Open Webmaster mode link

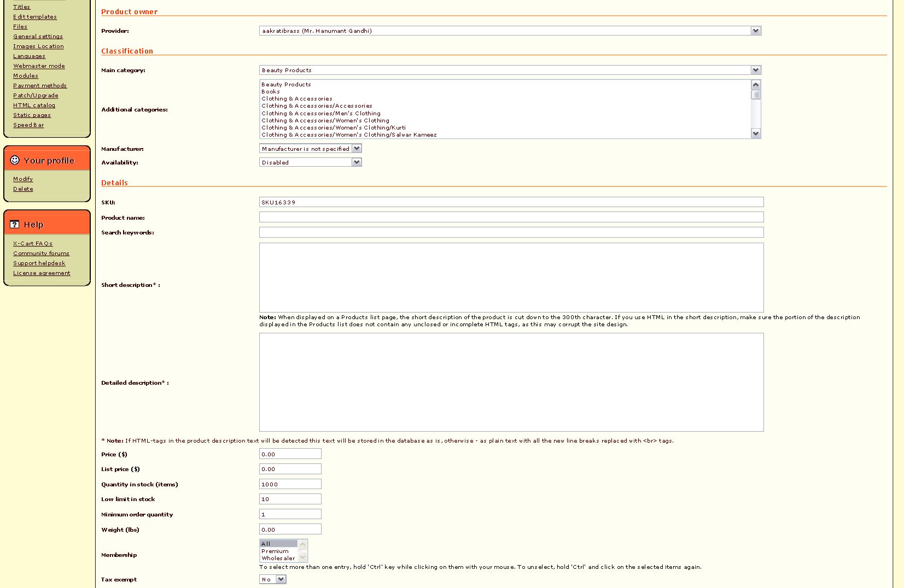pyautogui.click(x=39, y=66)
